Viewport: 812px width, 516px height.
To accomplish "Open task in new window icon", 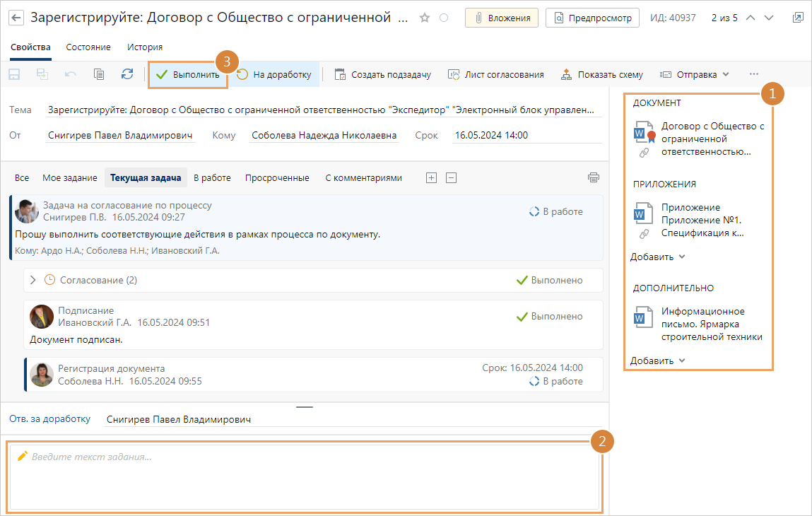I will tap(798, 18).
